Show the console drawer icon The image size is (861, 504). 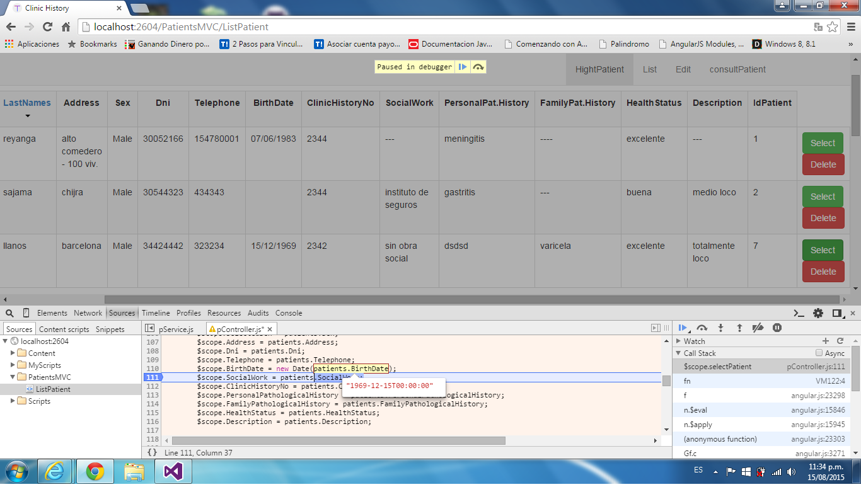[x=799, y=313]
